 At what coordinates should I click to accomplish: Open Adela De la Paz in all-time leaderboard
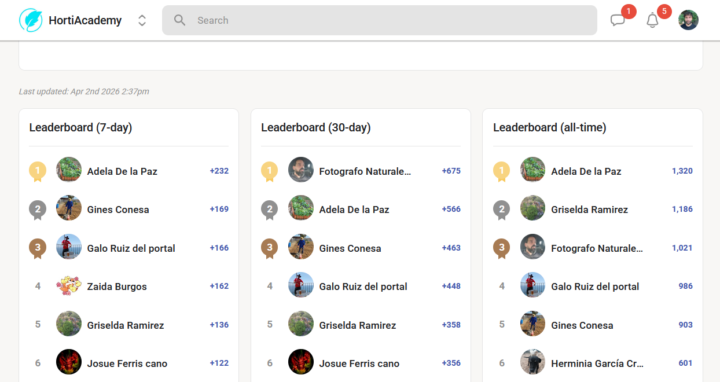(586, 171)
